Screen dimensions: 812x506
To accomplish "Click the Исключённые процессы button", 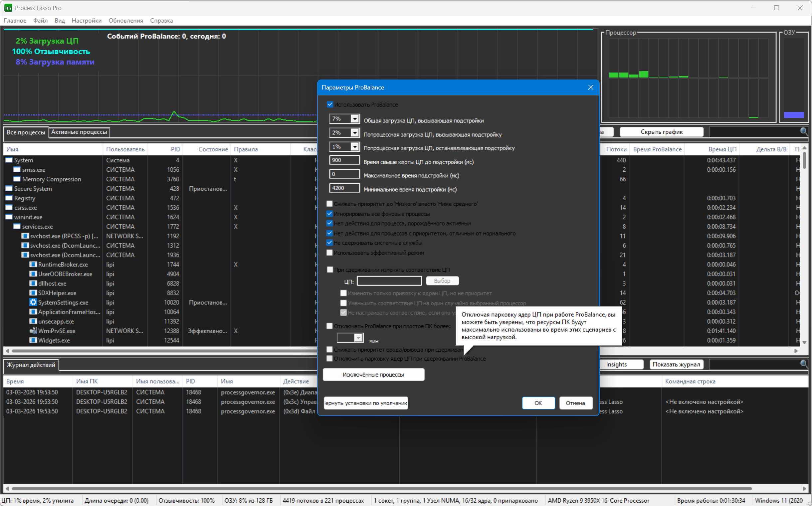I will pyautogui.click(x=373, y=375).
